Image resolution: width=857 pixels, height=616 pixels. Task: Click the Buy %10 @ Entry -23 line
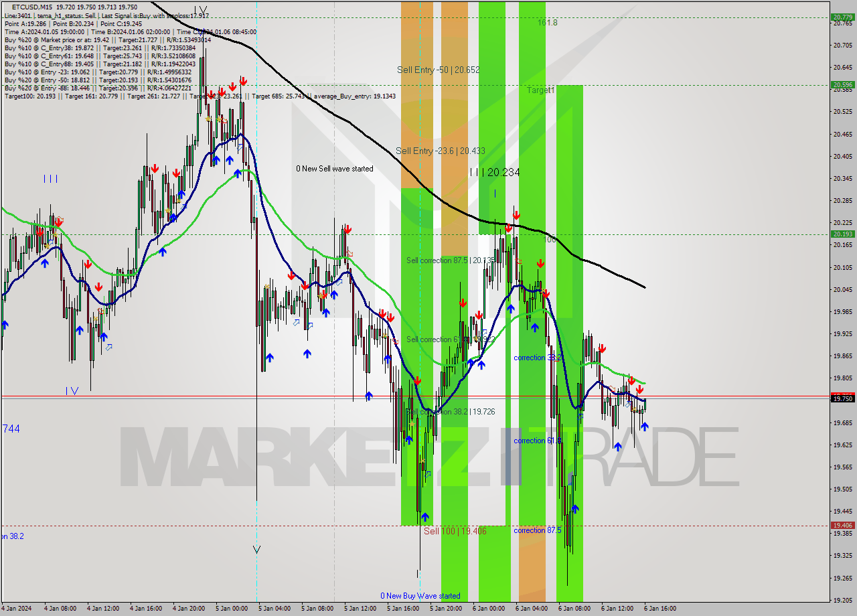click(x=98, y=72)
